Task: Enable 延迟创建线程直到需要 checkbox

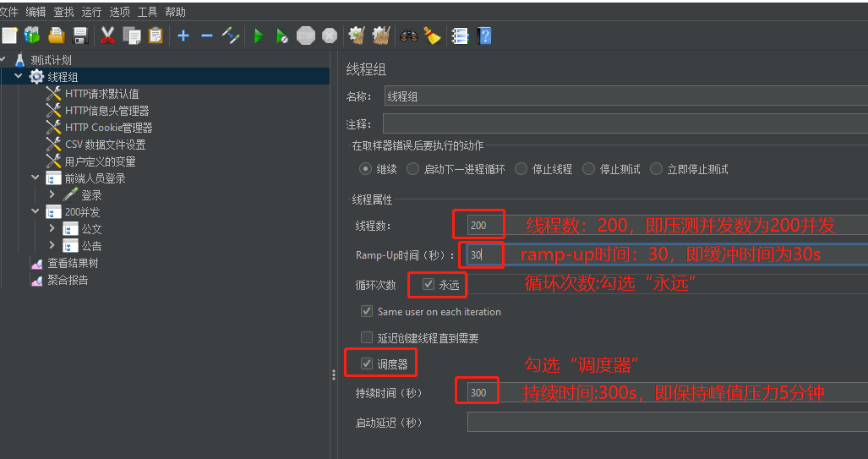Action: tap(367, 337)
